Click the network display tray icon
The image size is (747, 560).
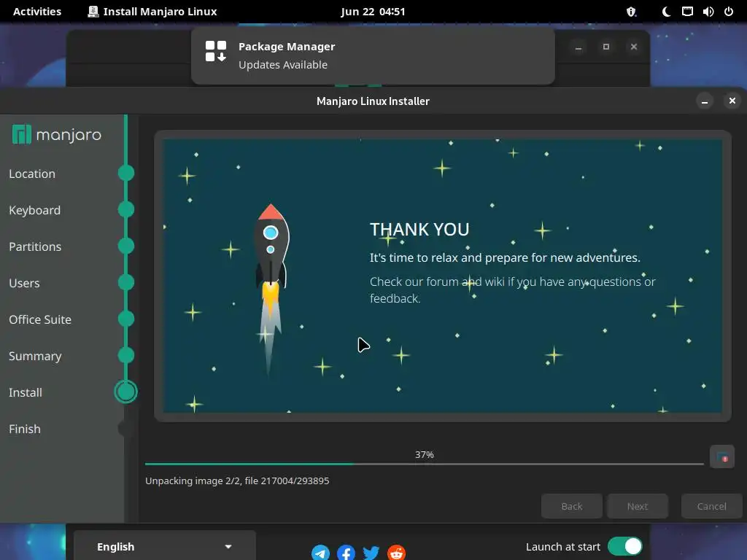click(x=687, y=12)
